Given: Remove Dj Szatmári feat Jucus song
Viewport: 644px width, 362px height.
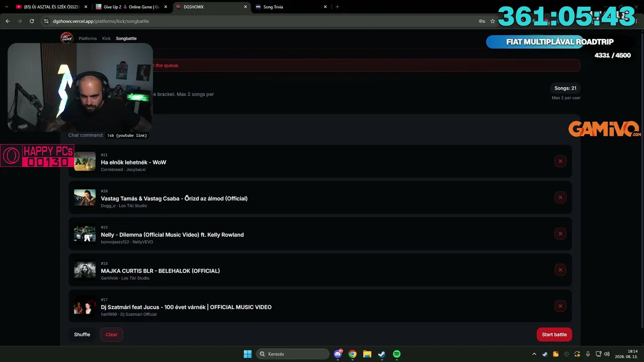Looking at the screenshot, I should [x=560, y=306].
